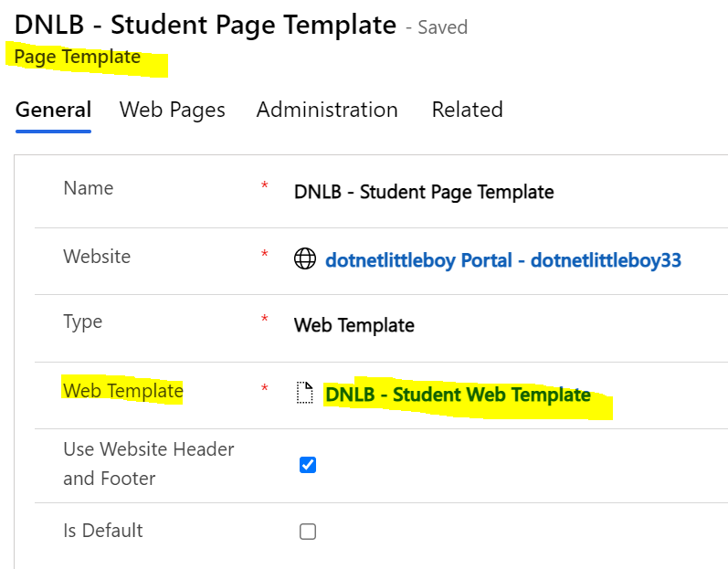Viewport: 728px width, 569px height.
Task: Click the Web Template field label
Action: [123, 390]
